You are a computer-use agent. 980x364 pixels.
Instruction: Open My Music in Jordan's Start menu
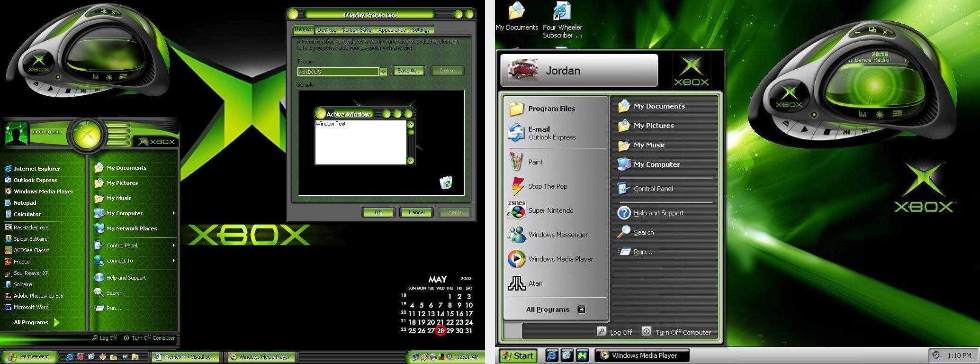coord(642,145)
